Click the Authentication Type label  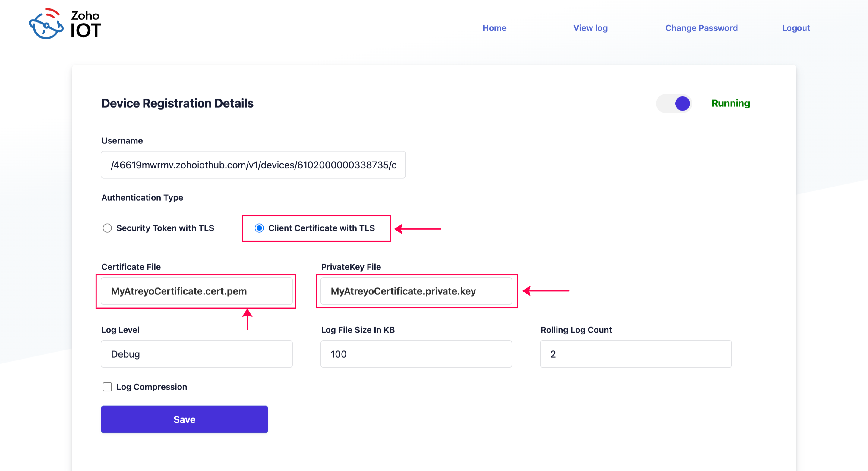[142, 198]
